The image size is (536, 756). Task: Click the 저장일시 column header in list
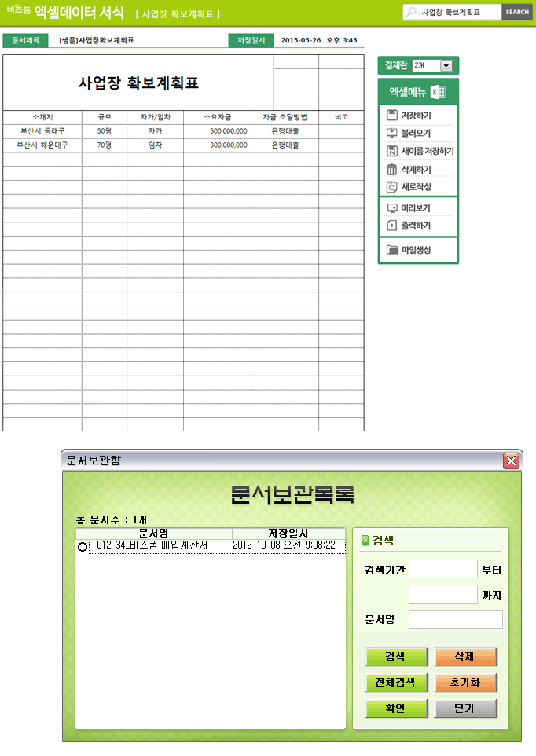[x=288, y=534]
